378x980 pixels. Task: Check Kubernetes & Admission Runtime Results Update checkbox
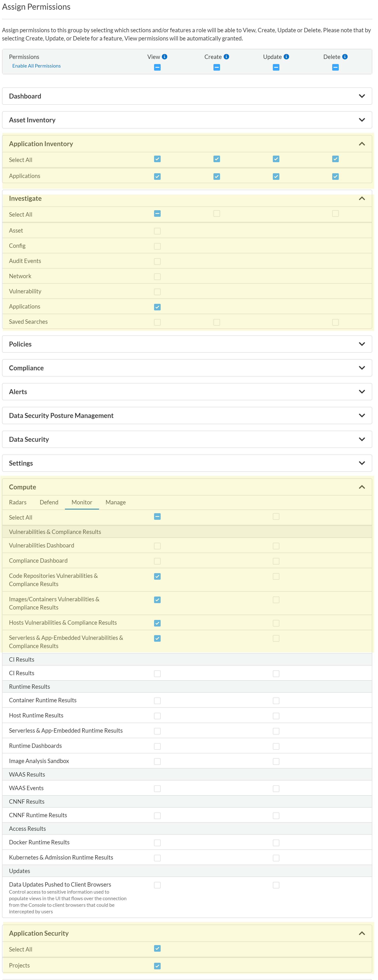[x=276, y=858]
